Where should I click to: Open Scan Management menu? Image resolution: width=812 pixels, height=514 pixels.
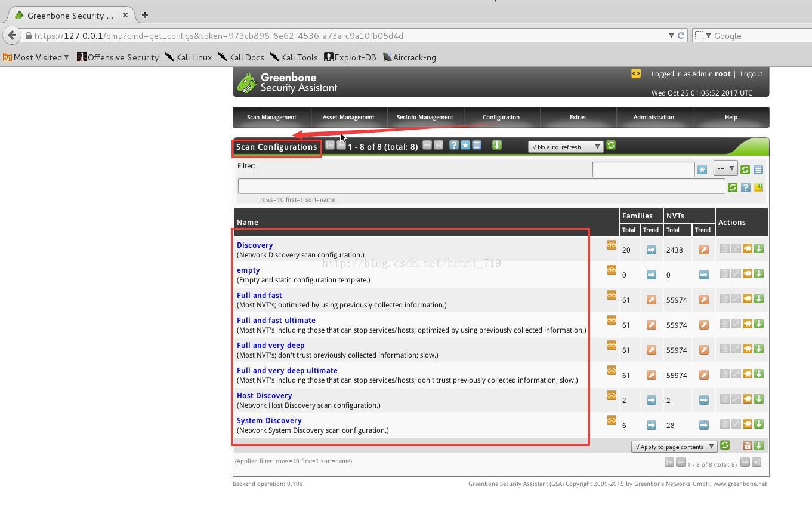(x=271, y=117)
